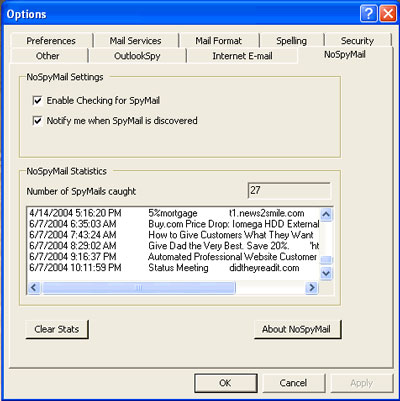Image resolution: width=400 pixels, height=401 pixels.
Task: Open the Security tab
Action: tap(357, 41)
